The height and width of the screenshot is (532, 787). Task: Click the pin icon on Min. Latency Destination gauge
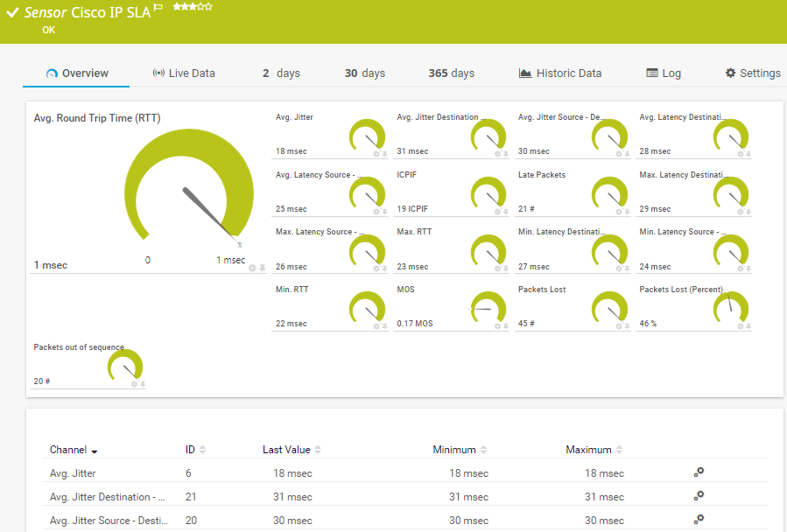point(627,269)
